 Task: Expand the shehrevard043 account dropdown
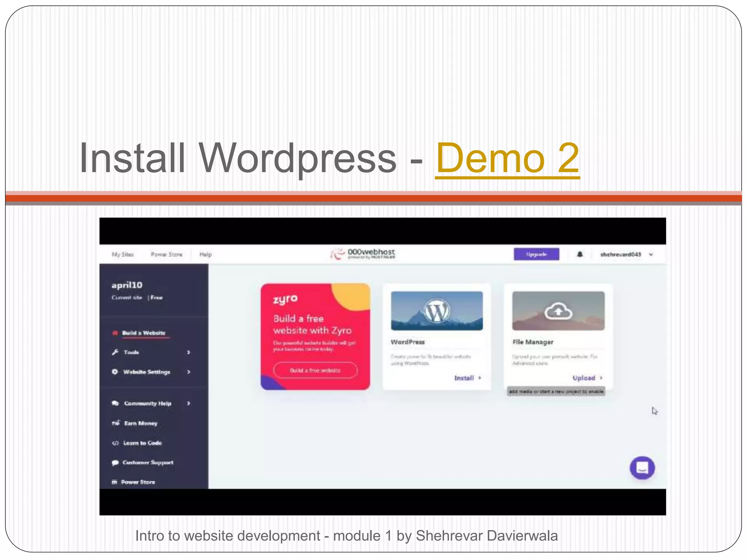click(x=626, y=254)
